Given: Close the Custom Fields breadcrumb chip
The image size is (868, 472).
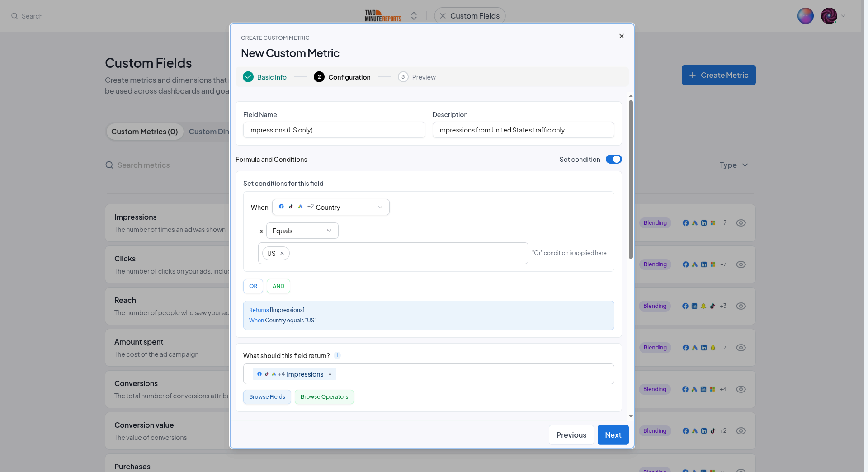Looking at the screenshot, I should tap(443, 16).
